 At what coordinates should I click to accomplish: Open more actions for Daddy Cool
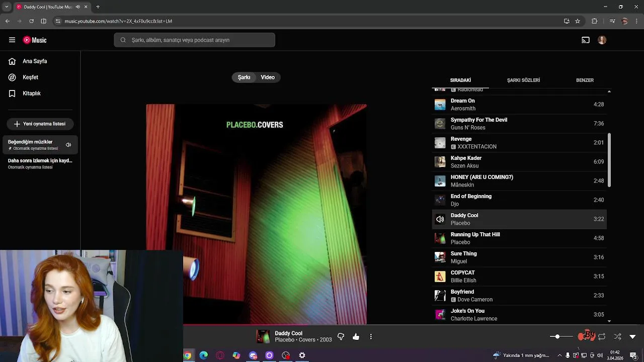[x=371, y=336]
